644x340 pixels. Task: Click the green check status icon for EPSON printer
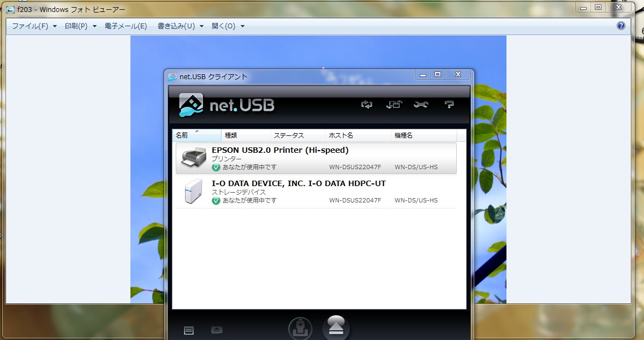[216, 168]
